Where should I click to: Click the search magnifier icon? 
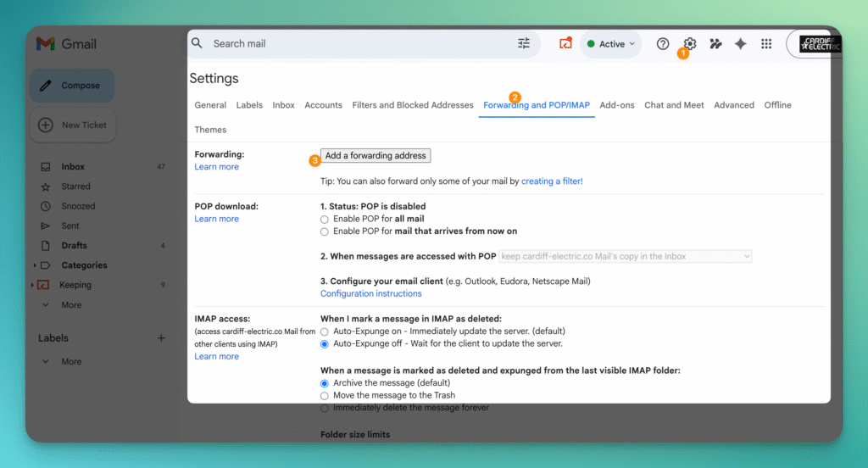pos(197,43)
